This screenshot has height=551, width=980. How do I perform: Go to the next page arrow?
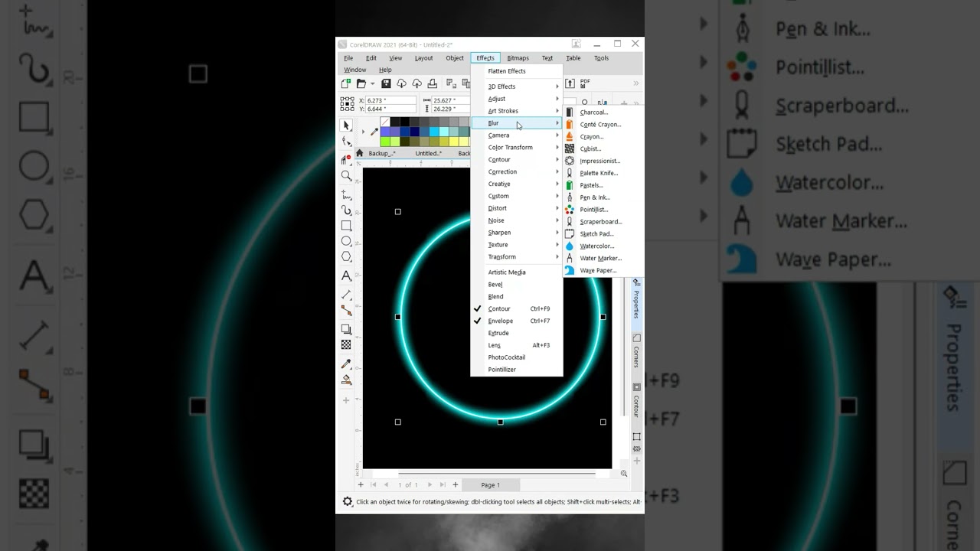[430, 484]
